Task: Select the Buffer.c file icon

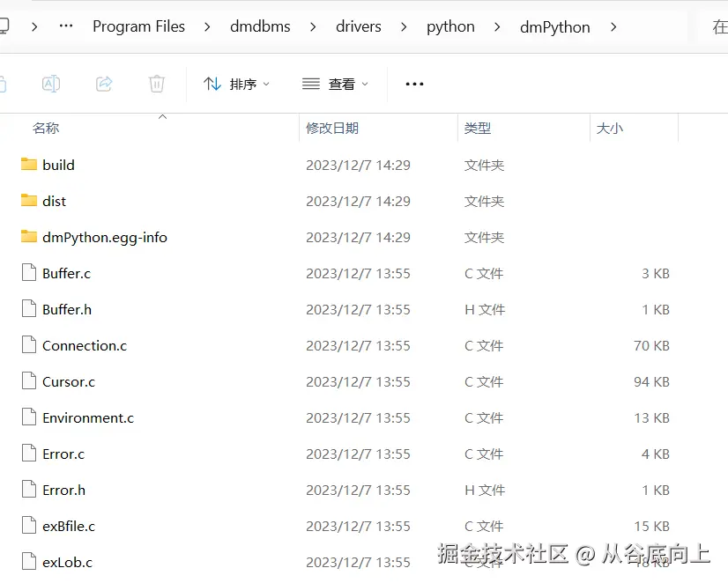Action: coord(29,273)
